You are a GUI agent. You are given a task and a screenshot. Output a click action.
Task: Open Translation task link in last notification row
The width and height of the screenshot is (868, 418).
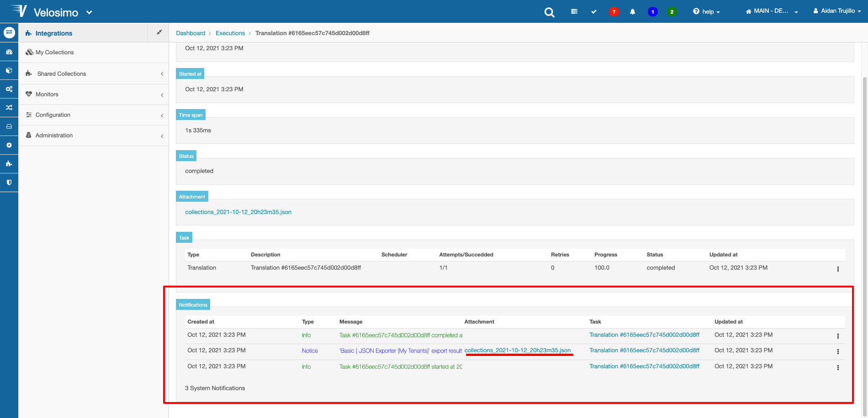click(x=644, y=366)
